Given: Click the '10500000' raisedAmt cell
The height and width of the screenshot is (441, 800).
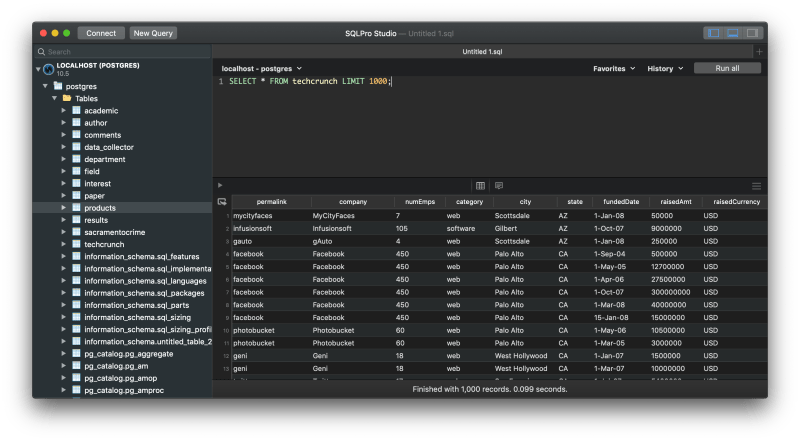Looking at the screenshot, I should pos(667,330).
